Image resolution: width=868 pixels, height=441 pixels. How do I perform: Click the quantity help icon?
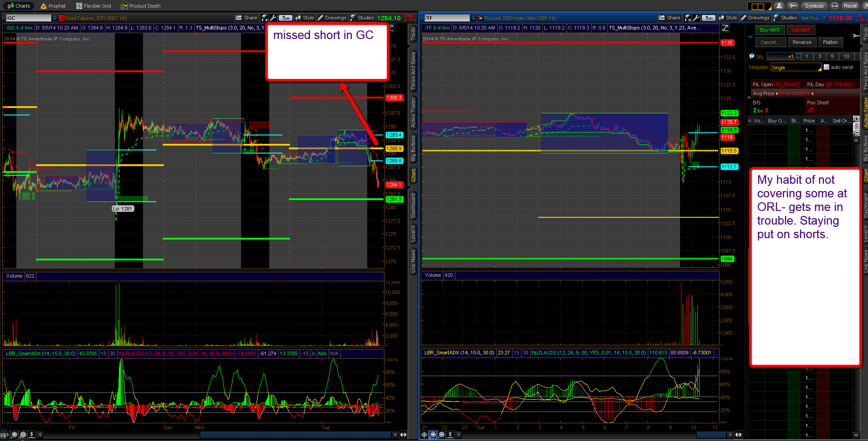(x=751, y=56)
